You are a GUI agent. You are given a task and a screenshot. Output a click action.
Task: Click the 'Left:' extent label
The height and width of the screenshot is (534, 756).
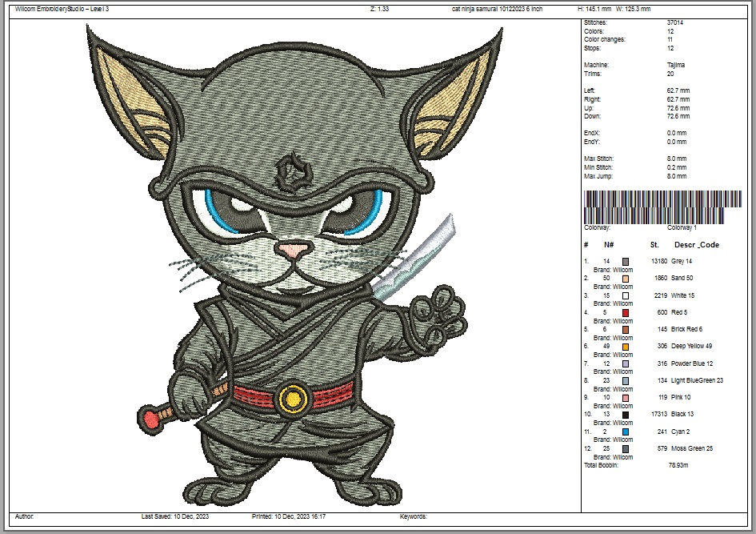(x=590, y=90)
